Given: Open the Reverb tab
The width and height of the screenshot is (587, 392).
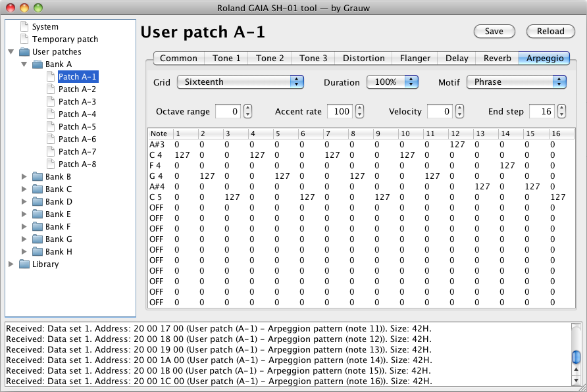Looking at the screenshot, I should click(x=497, y=59).
